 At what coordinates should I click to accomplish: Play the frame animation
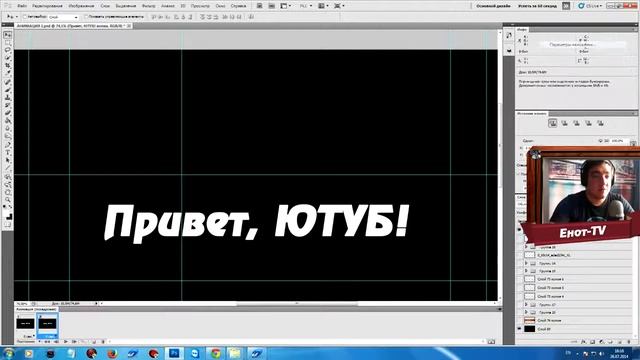[66, 342]
